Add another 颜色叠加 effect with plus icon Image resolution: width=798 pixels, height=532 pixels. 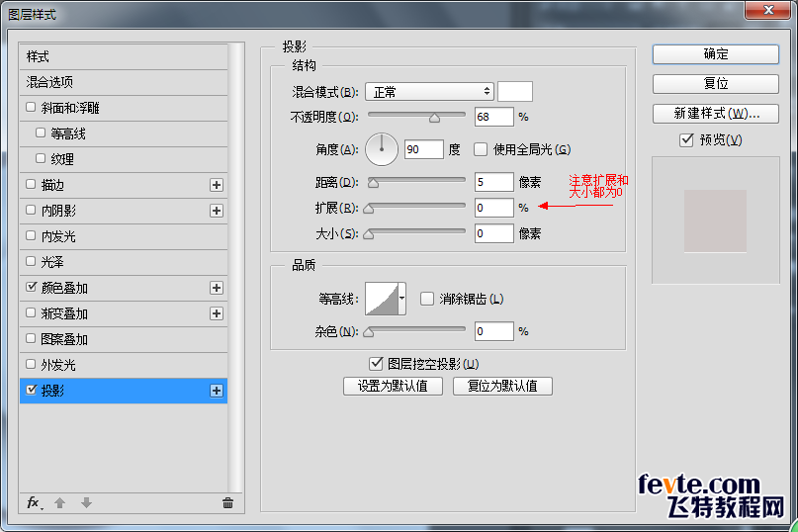[217, 288]
